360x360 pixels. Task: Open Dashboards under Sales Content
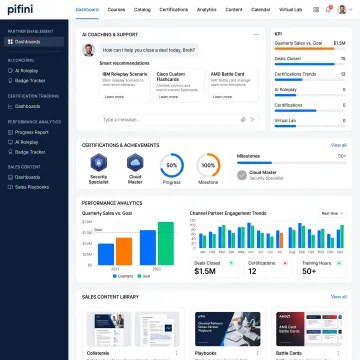[24, 177]
